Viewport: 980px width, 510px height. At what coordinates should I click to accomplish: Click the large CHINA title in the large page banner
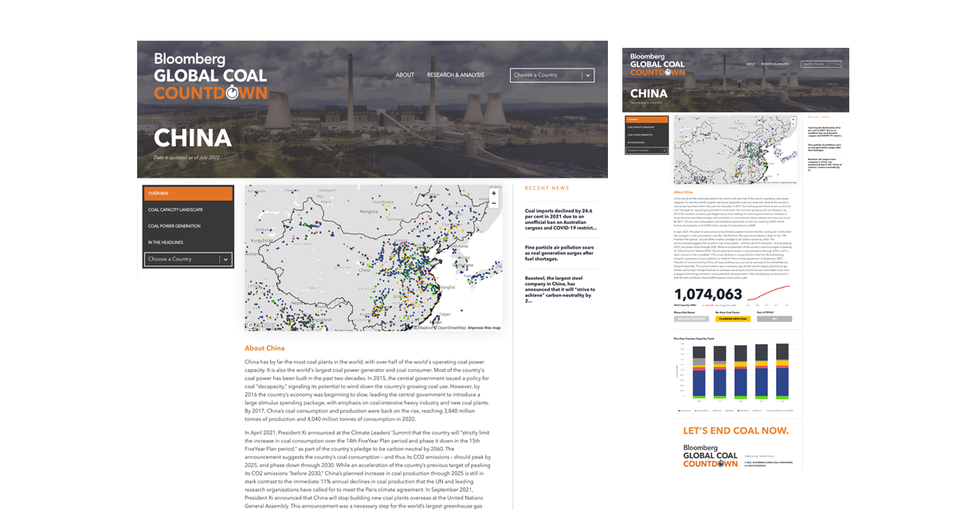pyautogui.click(x=193, y=139)
